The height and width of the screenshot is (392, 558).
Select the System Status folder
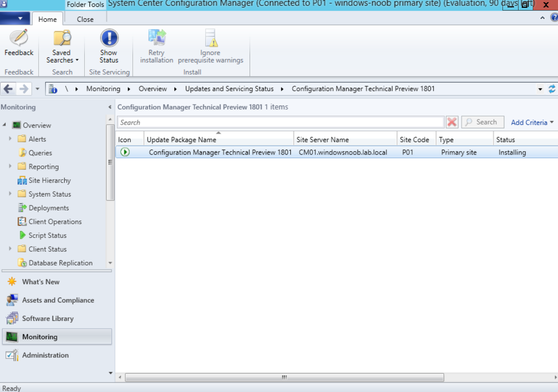tap(45, 194)
